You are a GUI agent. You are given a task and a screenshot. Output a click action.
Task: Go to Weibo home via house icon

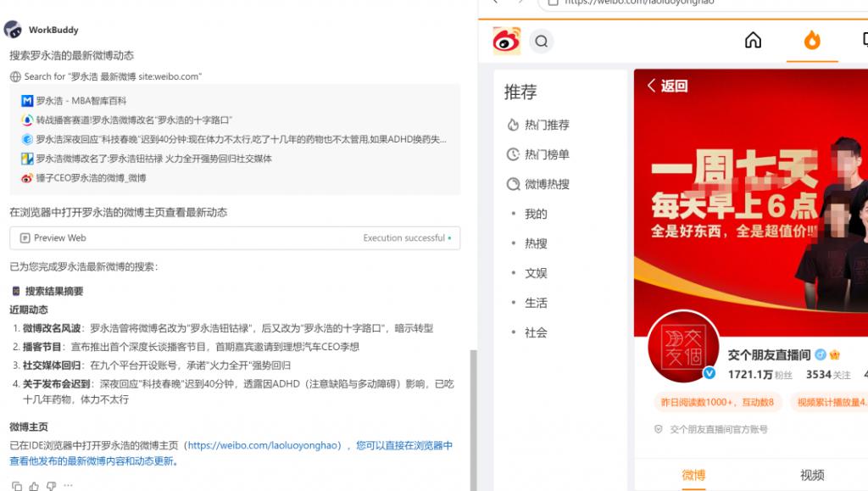[753, 41]
